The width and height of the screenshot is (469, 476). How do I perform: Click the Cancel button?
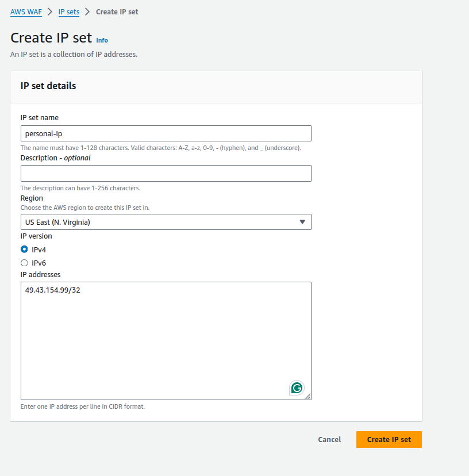point(329,439)
